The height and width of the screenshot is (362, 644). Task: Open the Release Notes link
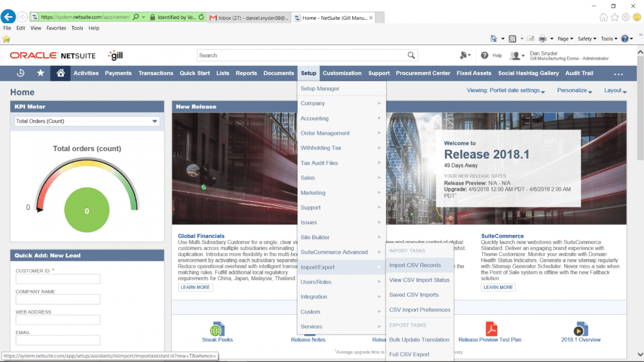tap(308, 339)
